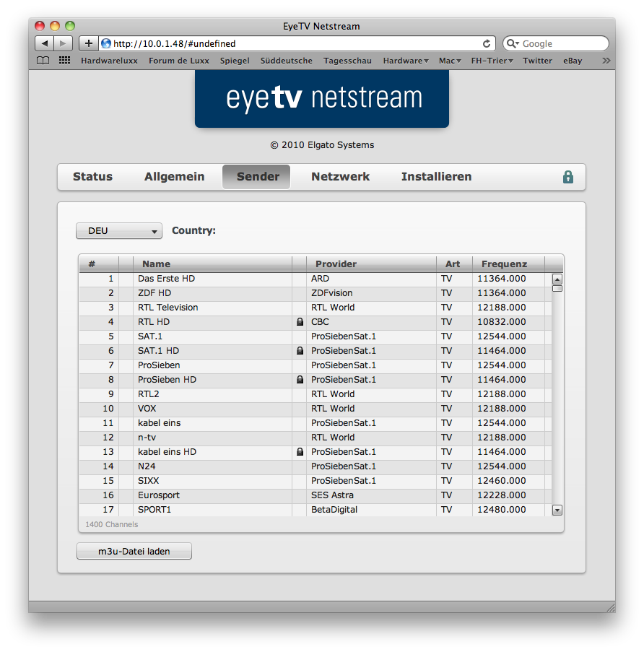Sort by the Art column header

(x=454, y=264)
